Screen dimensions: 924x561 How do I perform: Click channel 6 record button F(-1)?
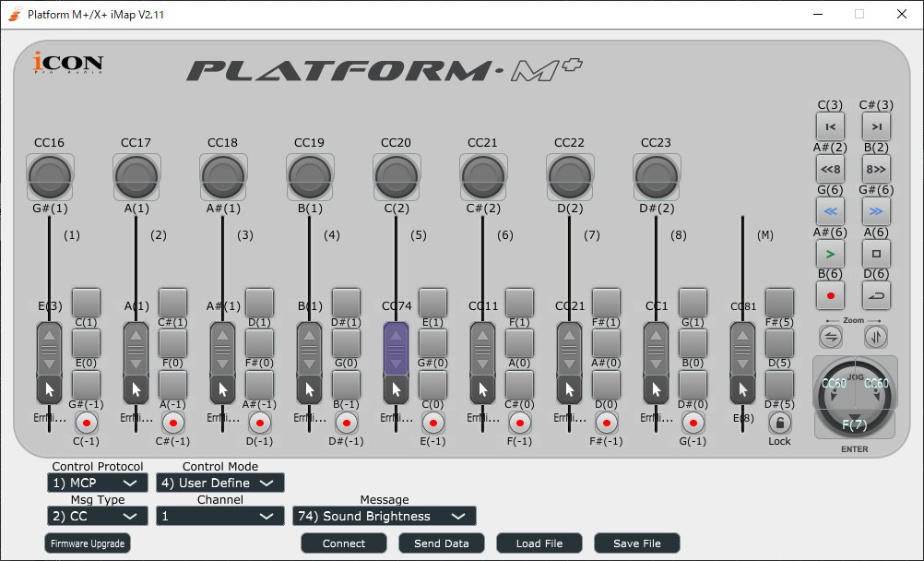coord(520,423)
